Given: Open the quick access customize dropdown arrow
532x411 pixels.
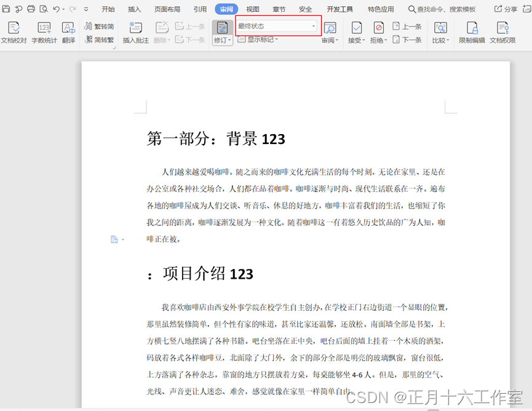Looking at the screenshot, I should [86, 9].
